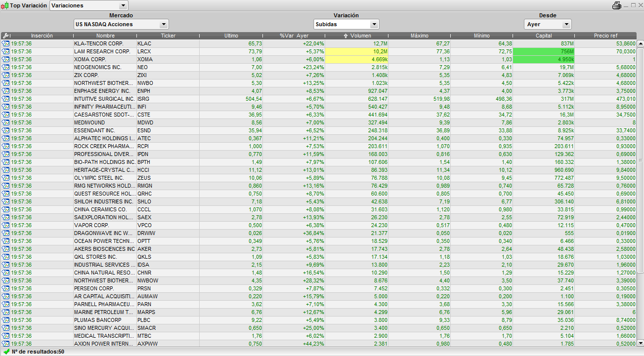Open chart icon for LAM RESEARCH CORP. row
The height and width of the screenshot is (356, 644).
click(x=5, y=51)
